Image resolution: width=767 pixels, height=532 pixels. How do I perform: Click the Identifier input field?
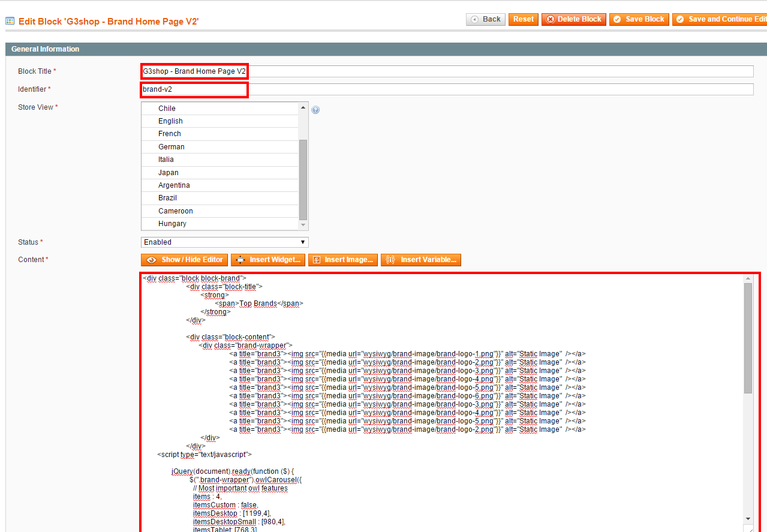click(x=447, y=89)
